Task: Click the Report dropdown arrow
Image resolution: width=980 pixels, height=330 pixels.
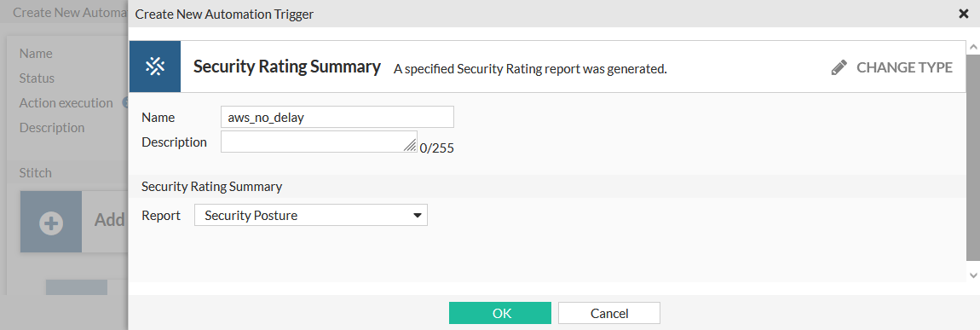Action: (x=417, y=216)
